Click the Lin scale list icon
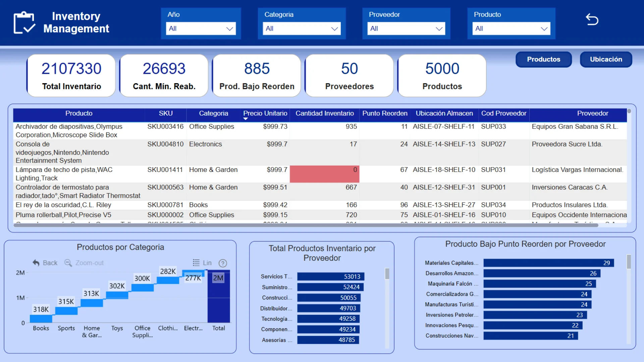The height and width of the screenshot is (362, 644). (196, 263)
